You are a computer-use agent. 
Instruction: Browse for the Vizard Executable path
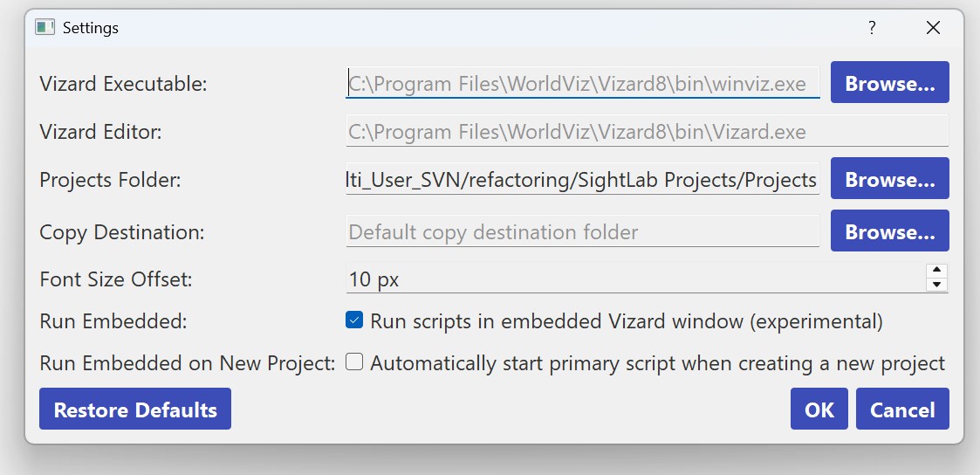pos(889,84)
